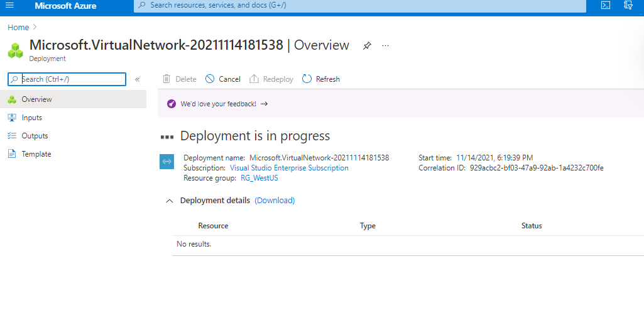
Task: Focus the global search resources box
Action: (x=360, y=5)
